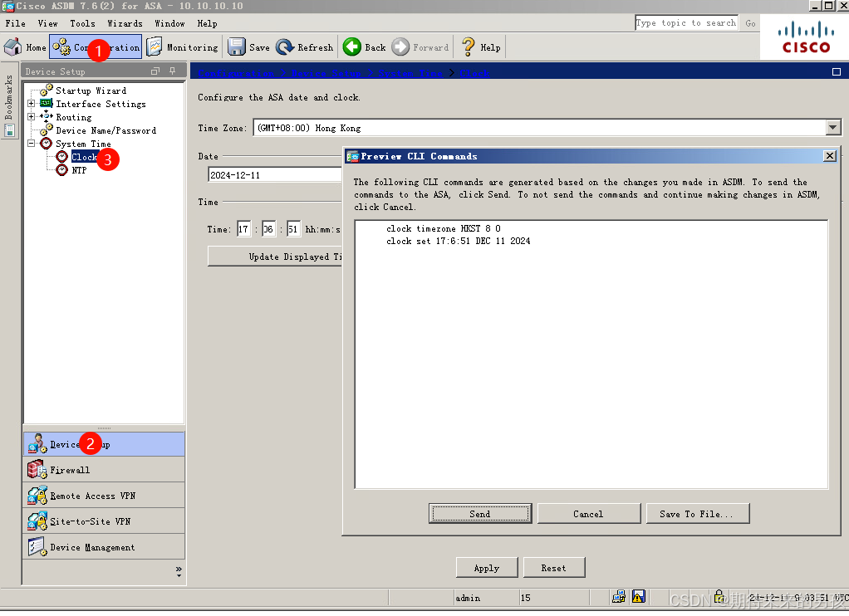Open the Startup Wizard item

[91, 91]
